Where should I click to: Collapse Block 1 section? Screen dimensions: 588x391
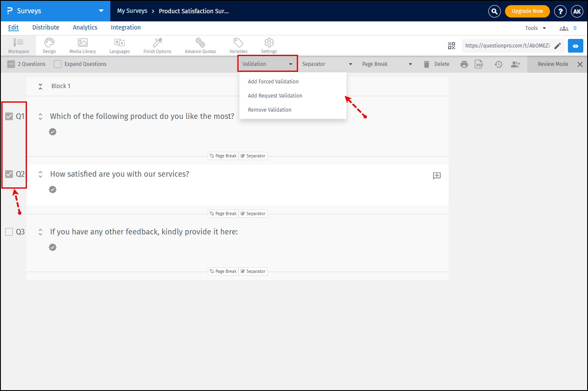coord(40,86)
